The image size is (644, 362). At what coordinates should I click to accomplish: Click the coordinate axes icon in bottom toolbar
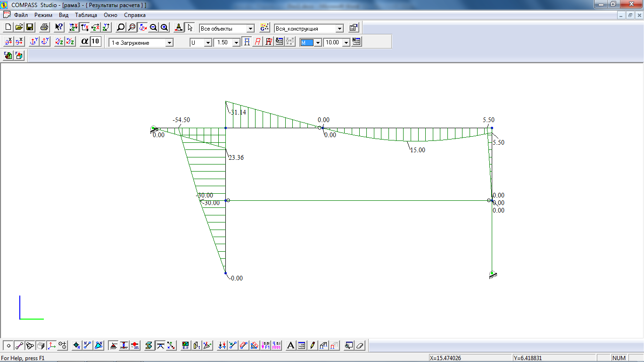pos(52,346)
